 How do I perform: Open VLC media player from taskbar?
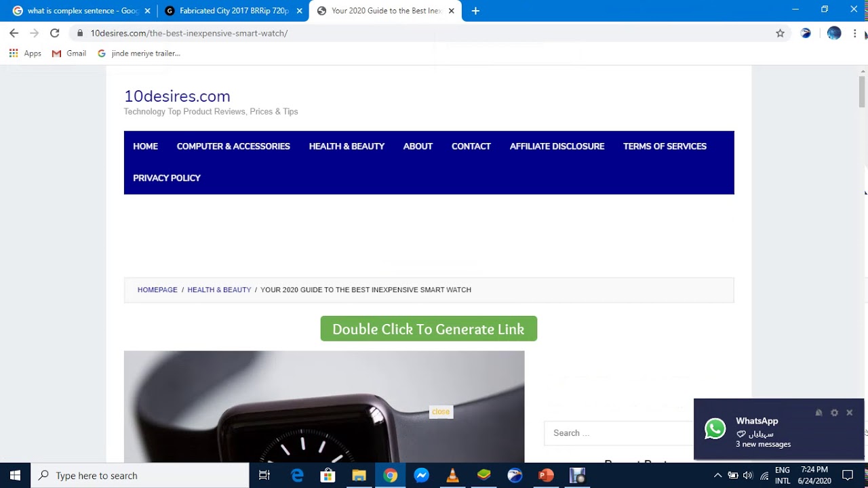coord(453,476)
